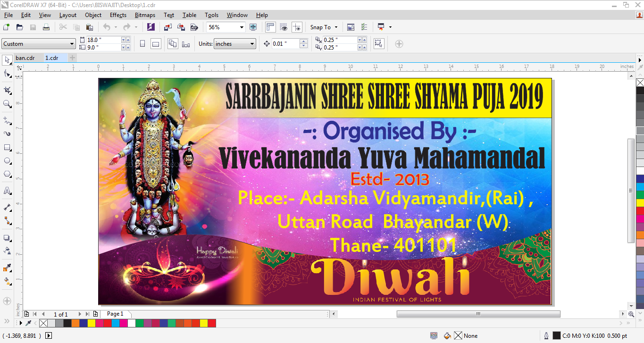Expand Application launcher dropdown arrow
644x343 pixels.
pyautogui.click(x=390, y=27)
